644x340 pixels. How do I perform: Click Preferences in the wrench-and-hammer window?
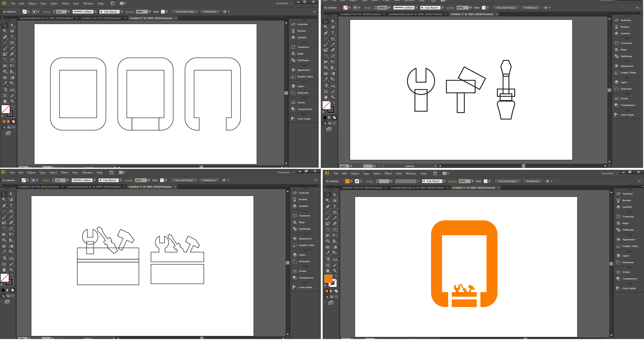[x=531, y=8]
